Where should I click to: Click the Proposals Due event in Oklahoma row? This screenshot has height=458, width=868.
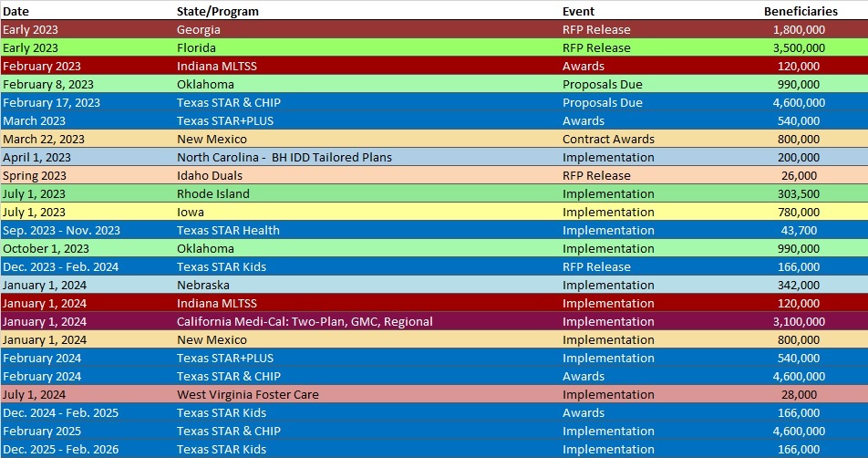[x=603, y=84]
